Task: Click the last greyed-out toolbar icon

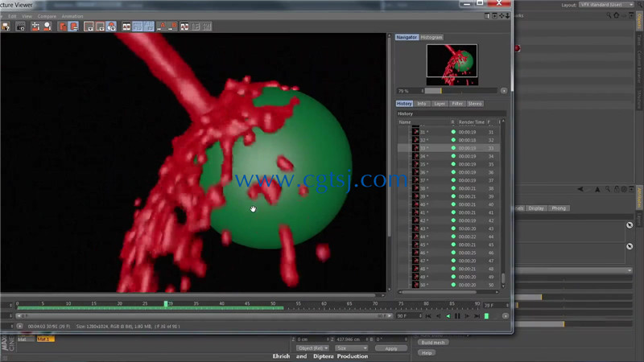Action: click(207, 27)
